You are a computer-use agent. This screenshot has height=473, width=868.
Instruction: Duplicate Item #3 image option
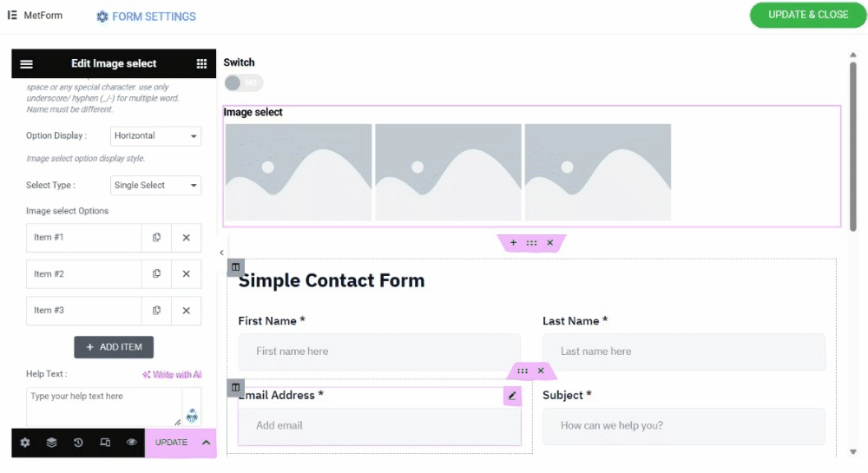click(156, 311)
